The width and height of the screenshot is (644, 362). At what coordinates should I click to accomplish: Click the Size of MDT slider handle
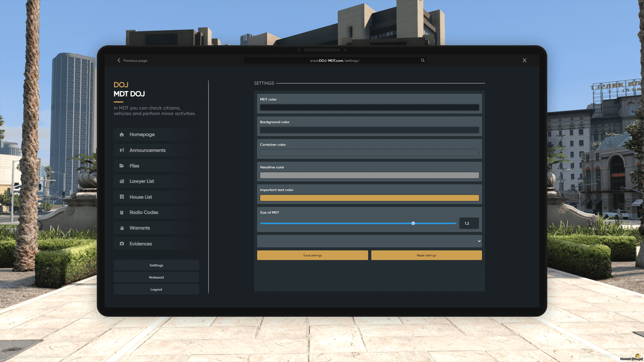[413, 223]
